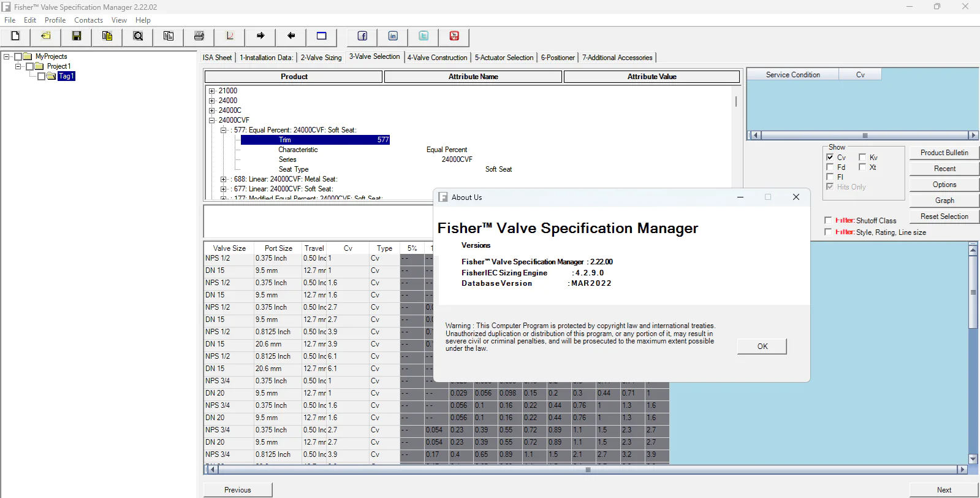Click the Recent button
980x498 pixels.
(x=944, y=169)
